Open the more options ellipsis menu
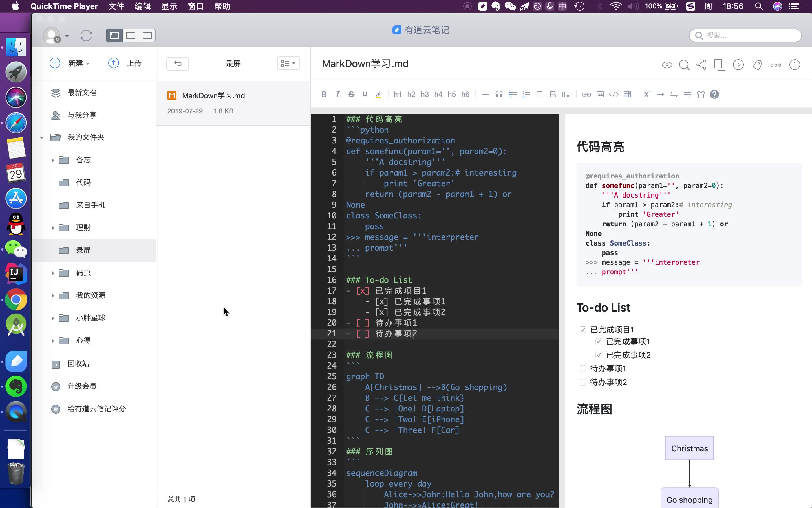 point(776,65)
